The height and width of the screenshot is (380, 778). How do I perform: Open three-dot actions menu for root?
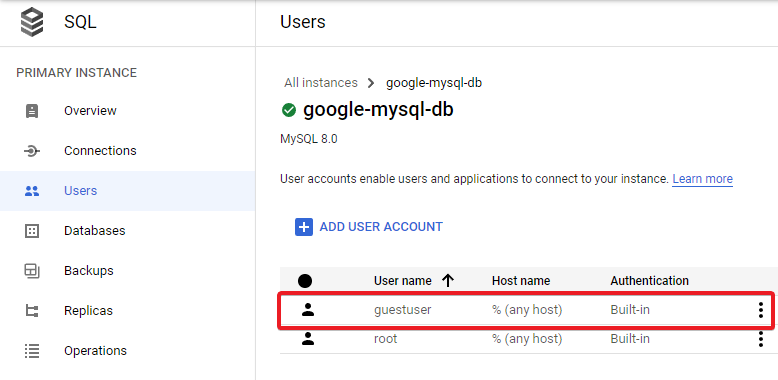pyautogui.click(x=761, y=339)
